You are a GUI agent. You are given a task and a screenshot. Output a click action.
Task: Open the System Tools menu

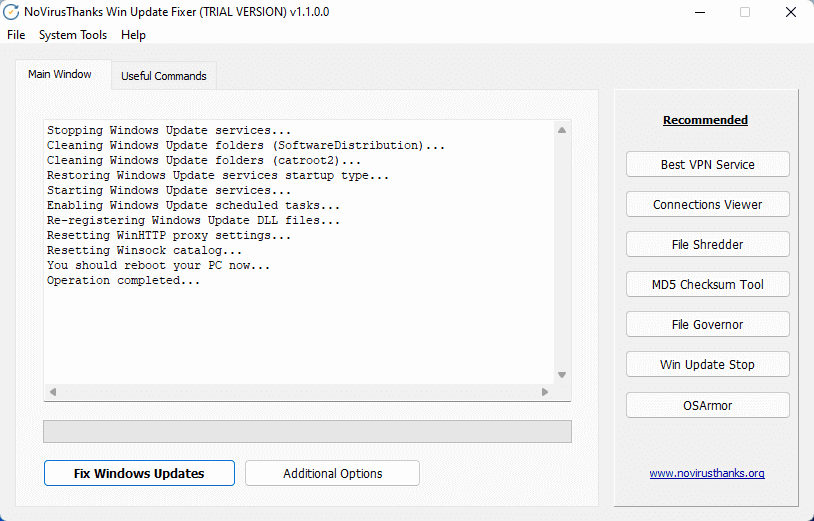point(73,35)
